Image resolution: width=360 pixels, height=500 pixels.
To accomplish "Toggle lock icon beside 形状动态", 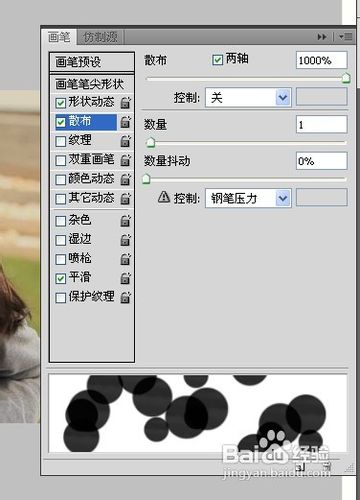I will [125, 103].
